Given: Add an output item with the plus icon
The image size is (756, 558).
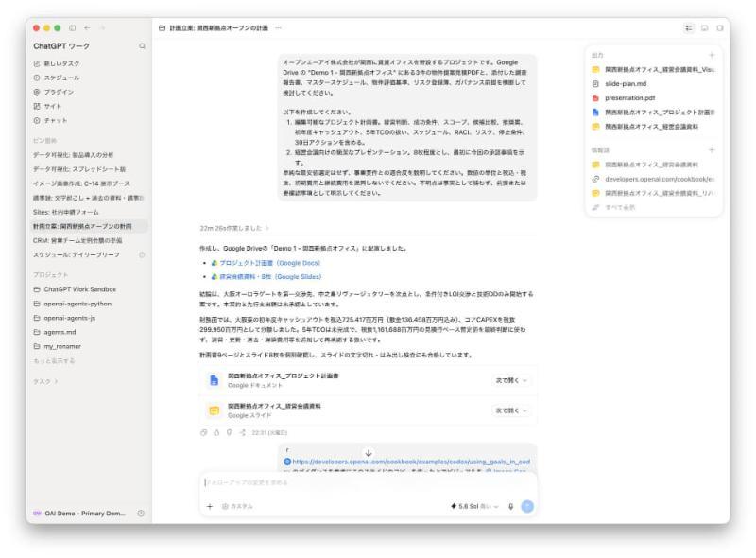Looking at the screenshot, I should 712,55.
